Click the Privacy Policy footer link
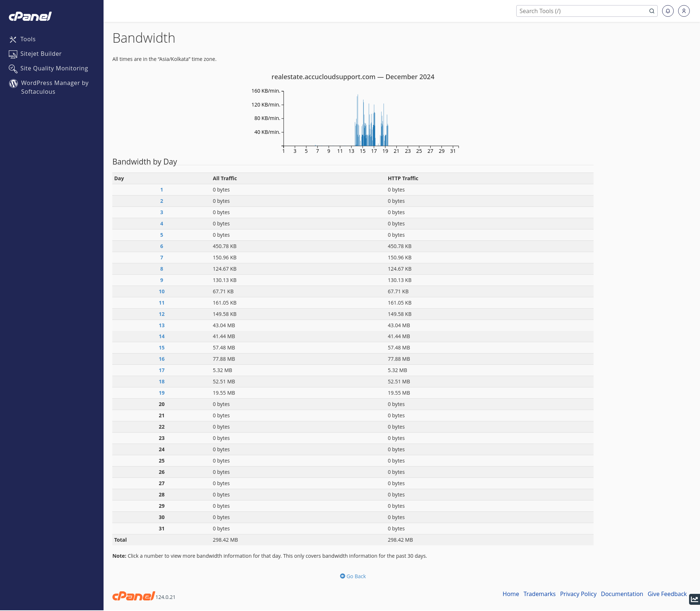 [578, 594]
